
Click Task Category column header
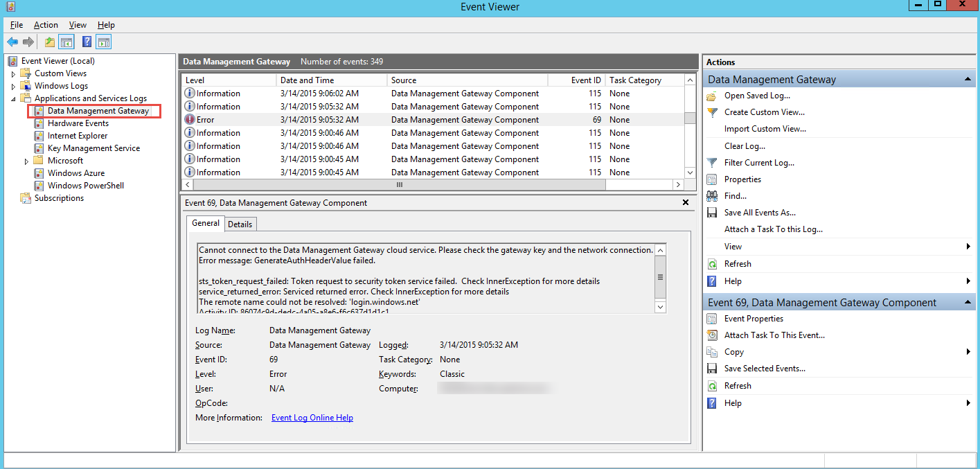click(644, 80)
